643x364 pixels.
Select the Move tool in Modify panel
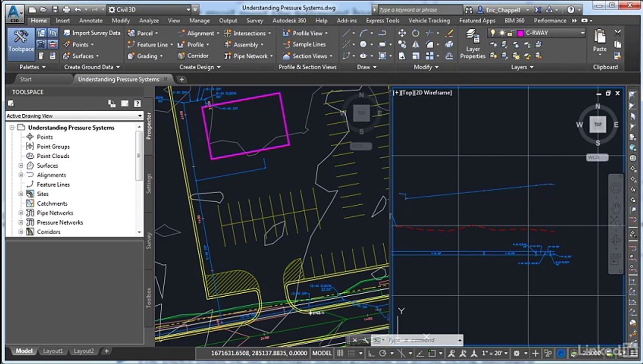pyautogui.click(x=402, y=33)
